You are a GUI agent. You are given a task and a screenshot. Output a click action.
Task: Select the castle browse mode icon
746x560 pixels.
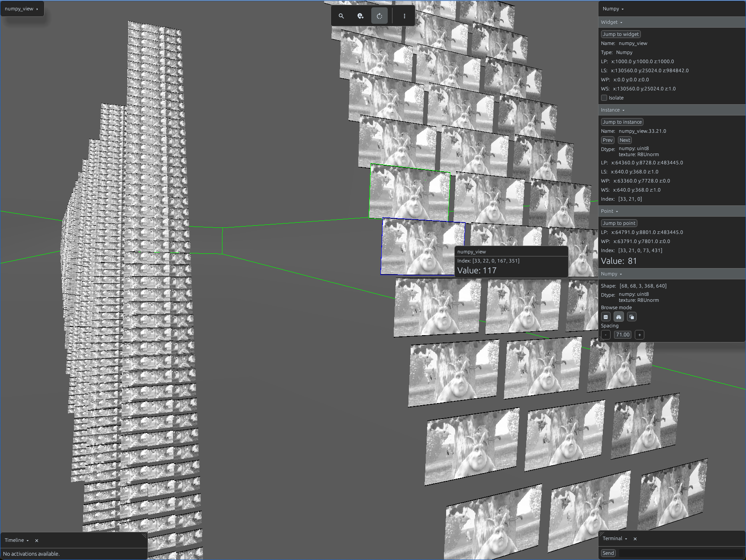[619, 317]
